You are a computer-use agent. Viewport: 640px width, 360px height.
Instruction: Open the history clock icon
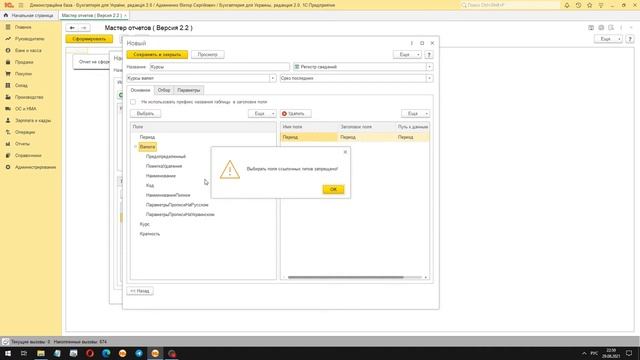pos(578,5)
